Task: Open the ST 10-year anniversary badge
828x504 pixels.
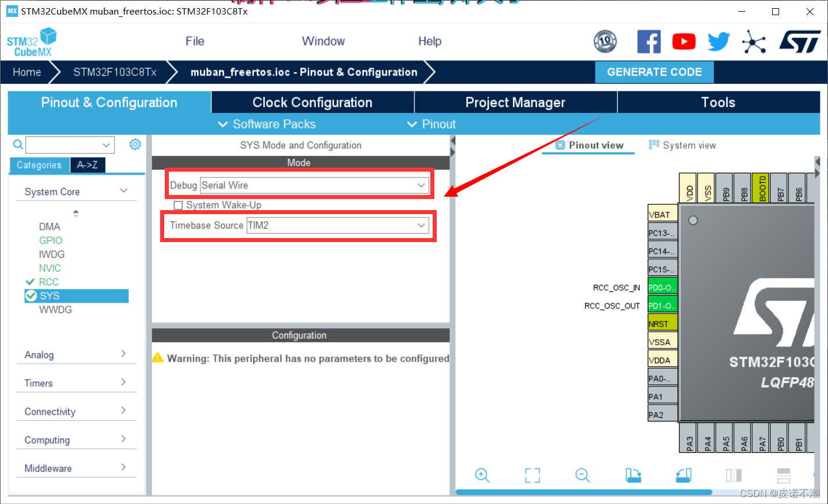Action: (605, 41)
